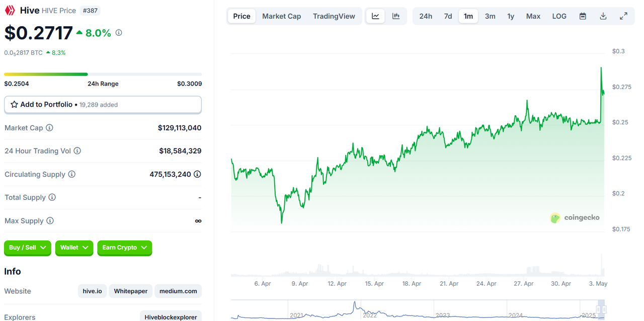Click the $18,584,329 trading volume value
Screen dimensions: 644x321
coord(180,151)
